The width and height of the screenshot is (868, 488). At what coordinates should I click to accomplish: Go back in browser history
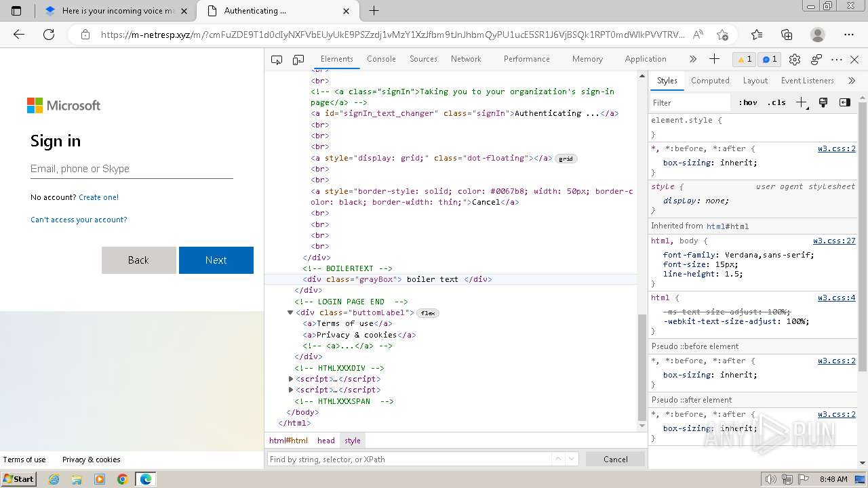coord(19,35)
